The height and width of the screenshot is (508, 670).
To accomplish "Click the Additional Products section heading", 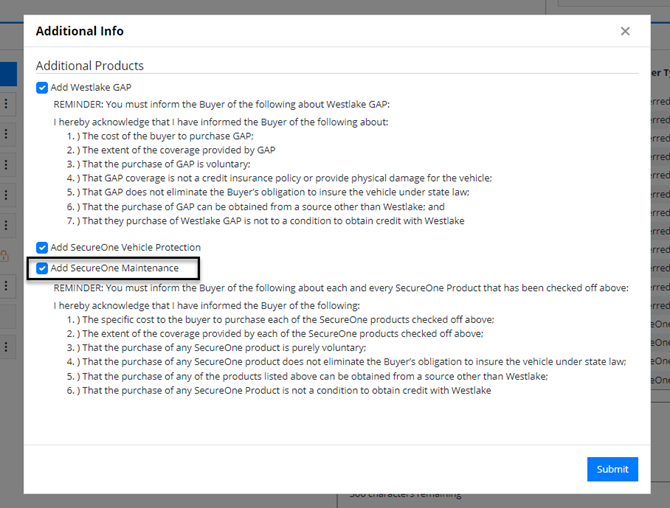I will [90, 66].
